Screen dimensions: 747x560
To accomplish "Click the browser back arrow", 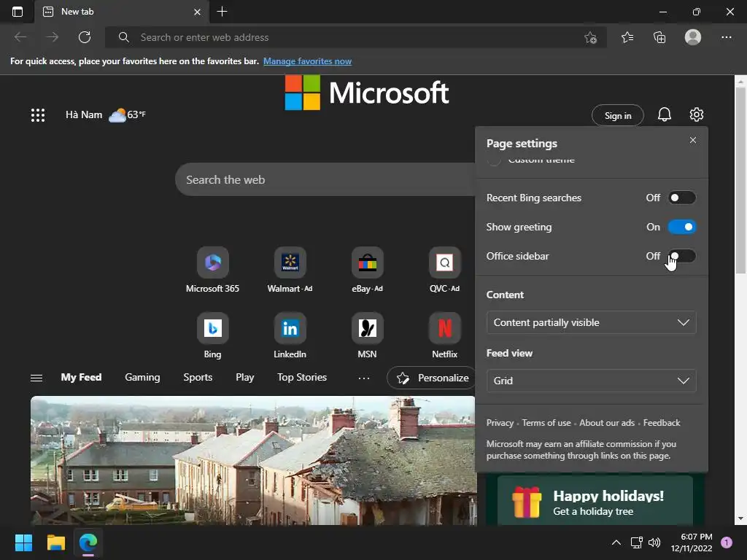I will (20, 37).
